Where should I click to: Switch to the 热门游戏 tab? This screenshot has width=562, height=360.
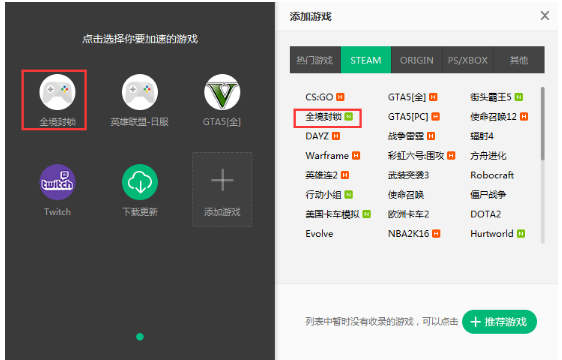point(315,60)
